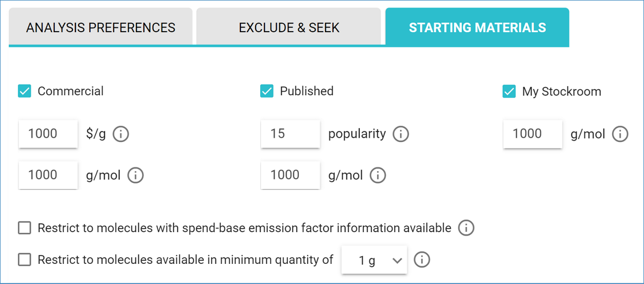
Task: Click the Commercial $/g price field
Action: coord(48,134)
